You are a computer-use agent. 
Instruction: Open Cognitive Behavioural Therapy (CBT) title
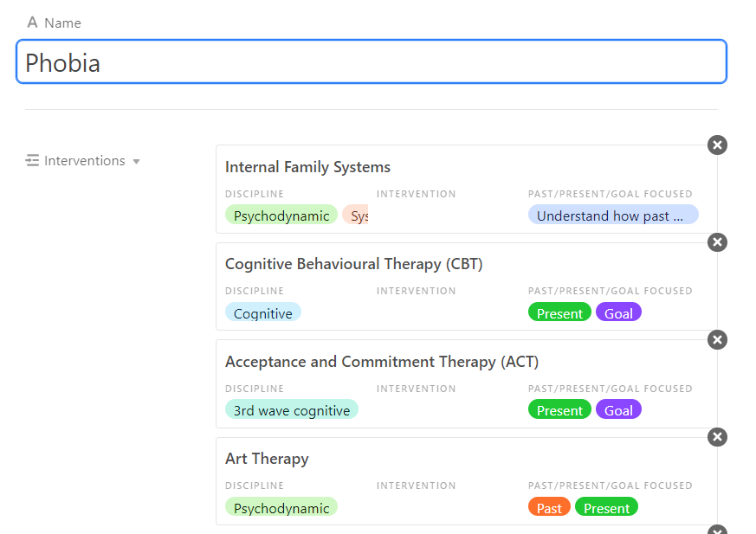pyautogui.click(x=354, y=264)
